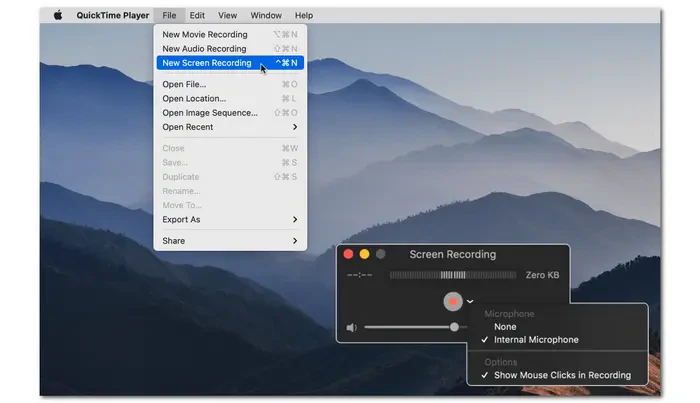Open the Window menu
The image size is (700, 403).
point(266,15)
